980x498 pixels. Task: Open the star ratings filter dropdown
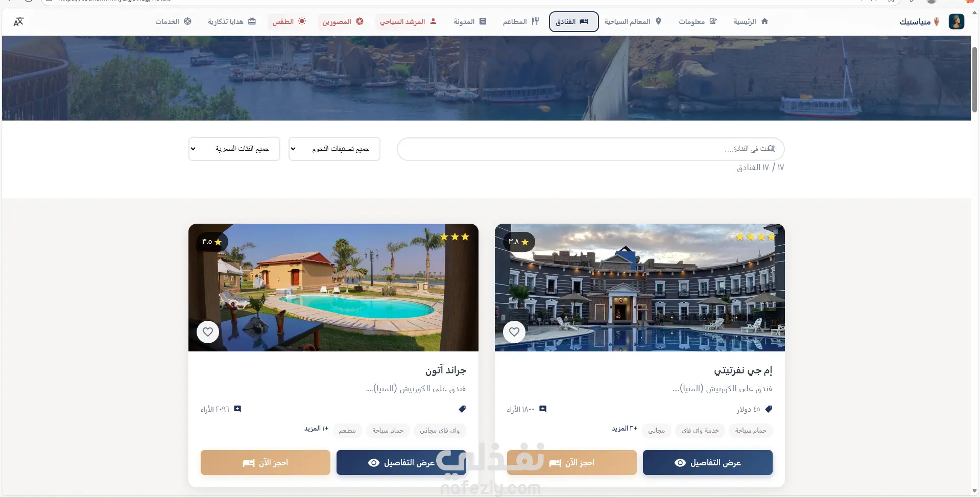point(334,149)
